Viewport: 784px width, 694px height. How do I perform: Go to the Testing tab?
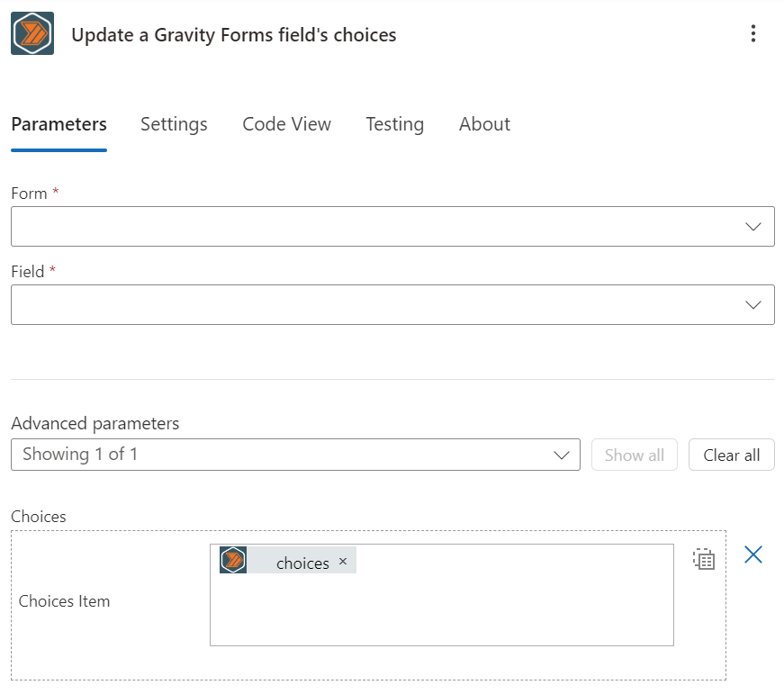click(x=395, y=124)
